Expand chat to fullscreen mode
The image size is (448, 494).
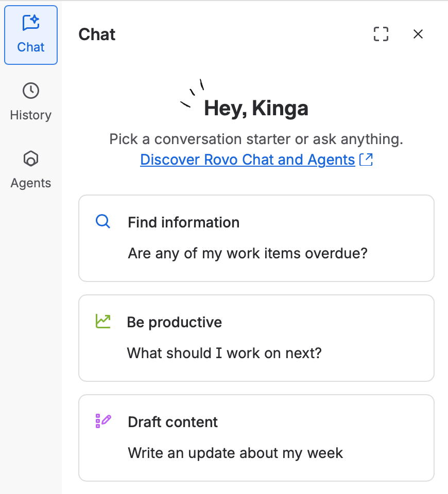click(381, 34)
